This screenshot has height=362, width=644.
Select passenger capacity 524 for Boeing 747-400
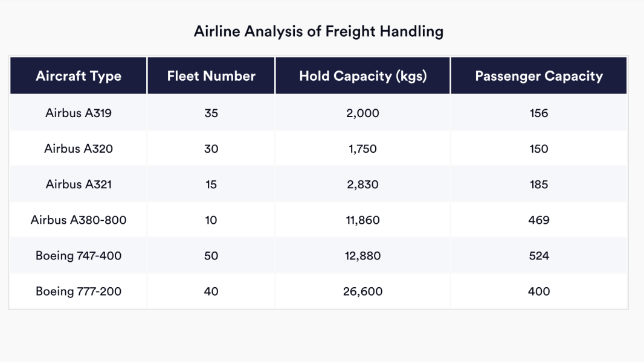click(x=539, y=255)
